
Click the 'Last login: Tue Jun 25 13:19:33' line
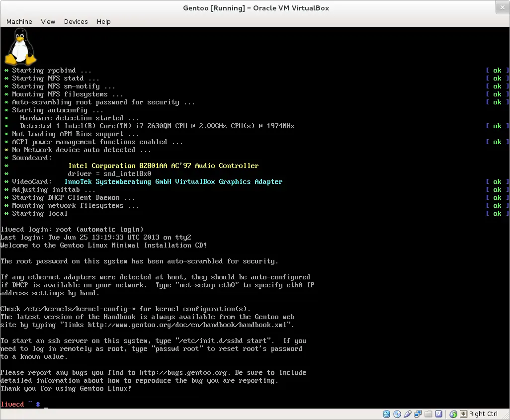click(95, 238)
